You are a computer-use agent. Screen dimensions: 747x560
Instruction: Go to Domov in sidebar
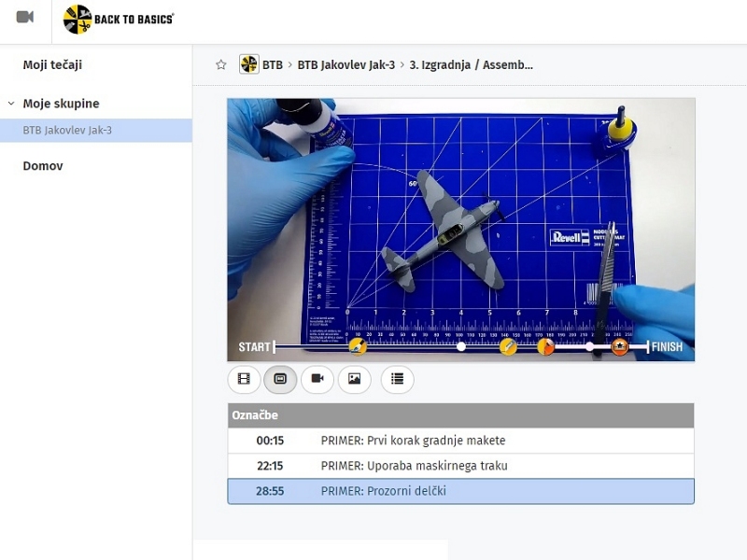coord(43,166)
